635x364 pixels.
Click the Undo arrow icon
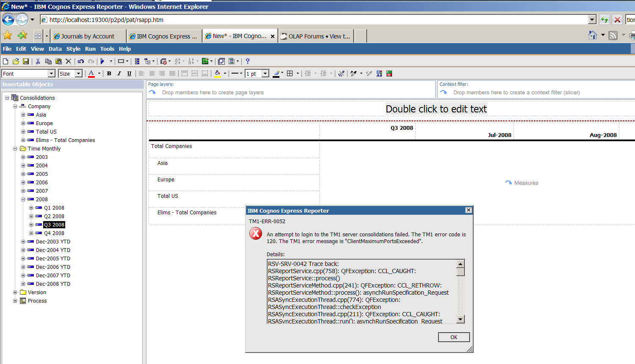point(80,61)
